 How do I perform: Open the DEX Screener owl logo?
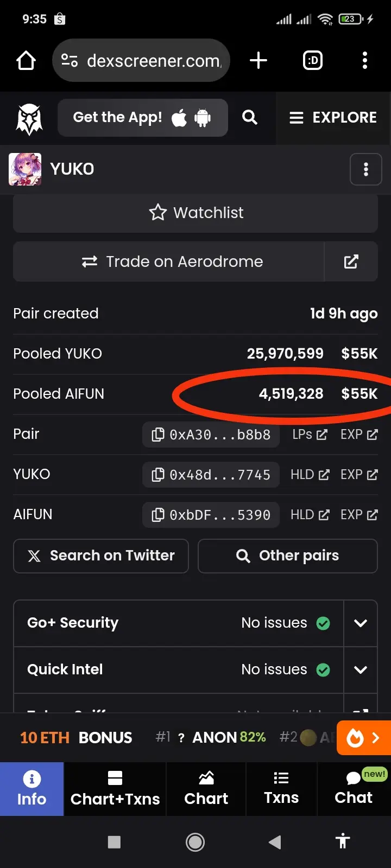pos(29,118)
